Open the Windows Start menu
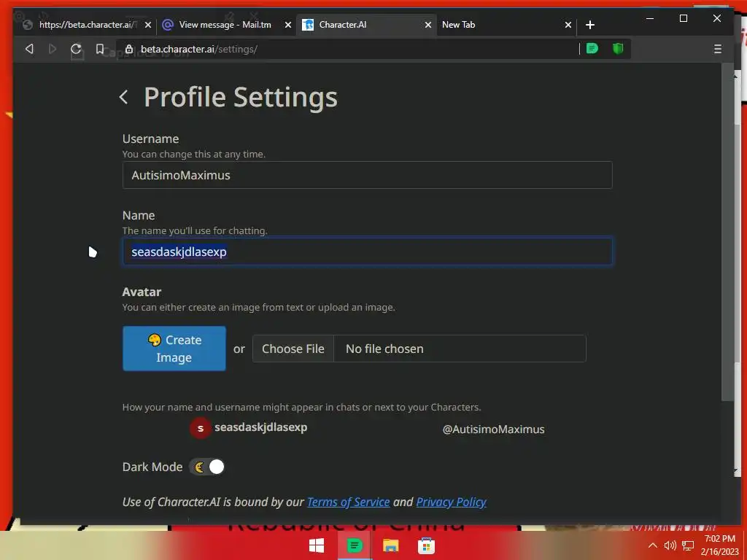 (317, 545)
